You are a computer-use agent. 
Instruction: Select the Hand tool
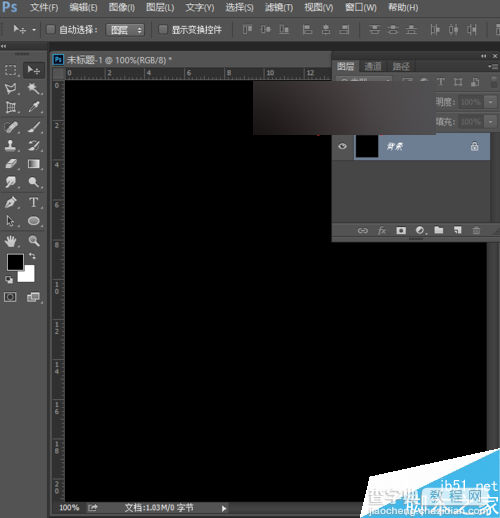11,241
